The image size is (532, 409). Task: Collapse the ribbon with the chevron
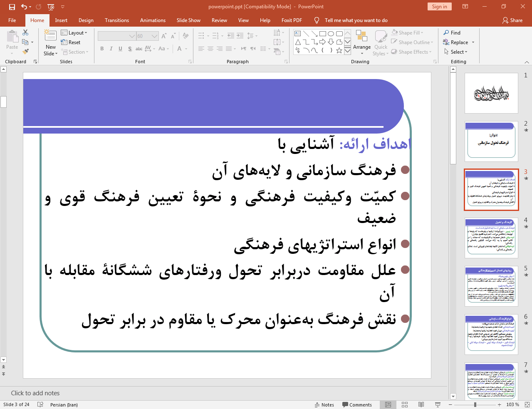coord(527,62)
